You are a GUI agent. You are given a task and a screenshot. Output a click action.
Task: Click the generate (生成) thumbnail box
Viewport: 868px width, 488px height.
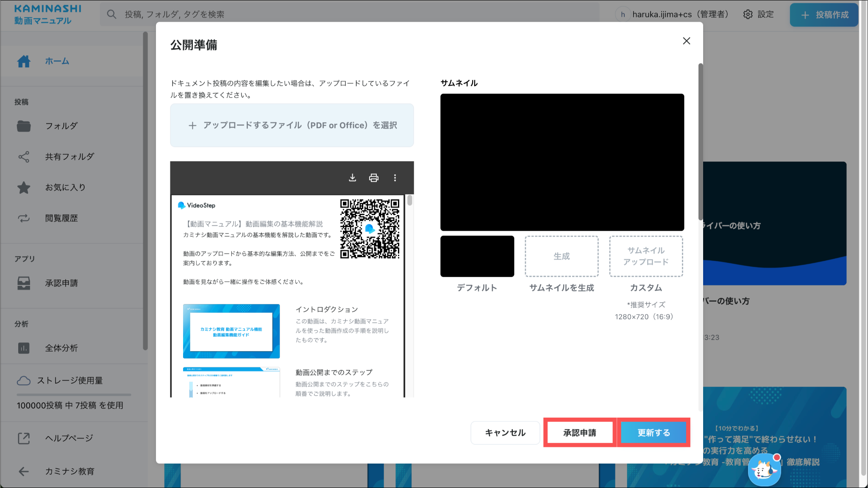562,257
